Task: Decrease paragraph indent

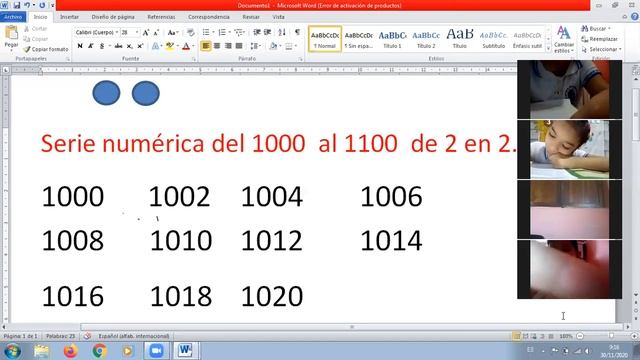Action: [x=257, y=32]
